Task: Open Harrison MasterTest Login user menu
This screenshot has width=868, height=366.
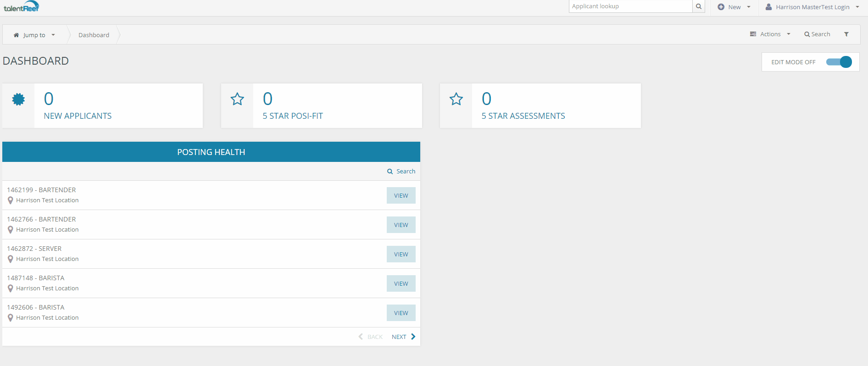Action: tap(812, 7)
